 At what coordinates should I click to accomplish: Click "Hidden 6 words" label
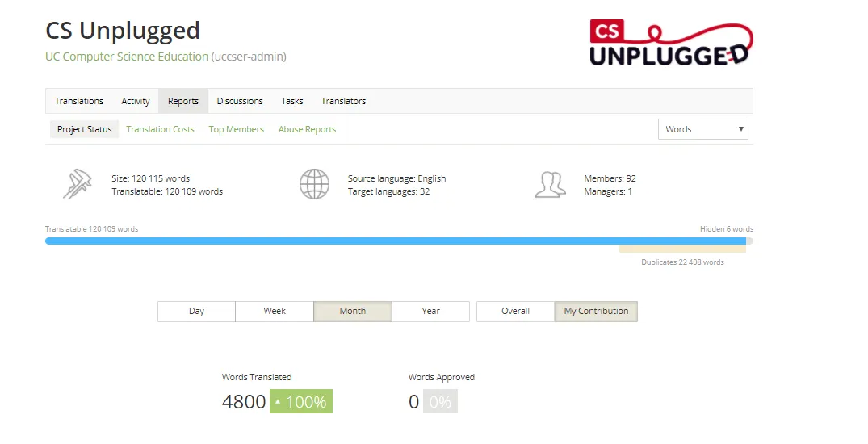(726, 228)
